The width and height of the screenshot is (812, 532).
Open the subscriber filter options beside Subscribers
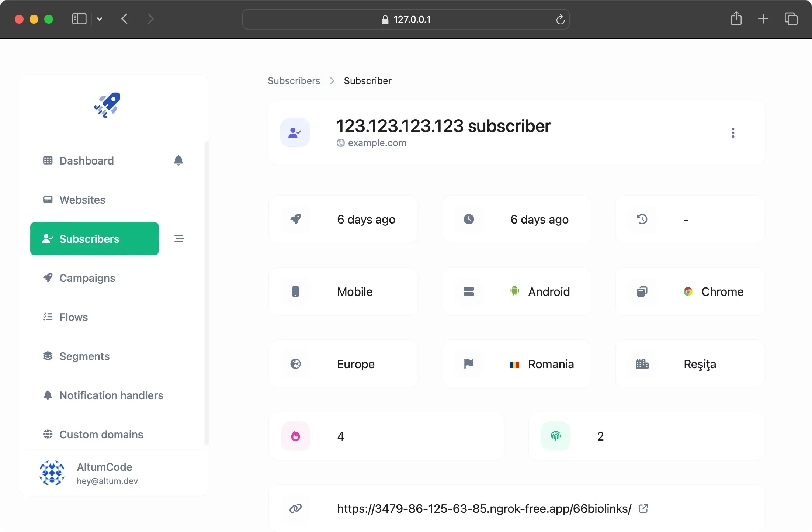(179, 238)
